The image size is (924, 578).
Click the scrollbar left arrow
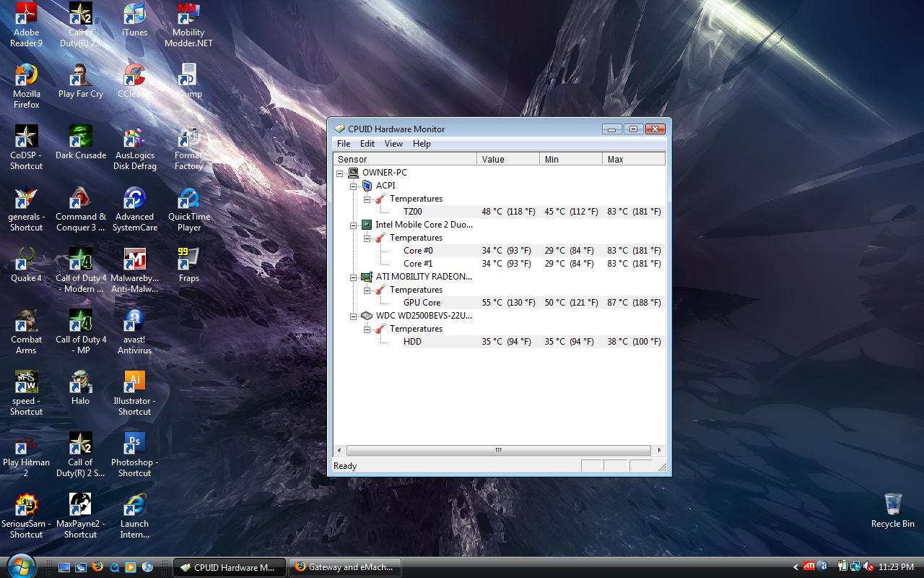click(339, 450)
